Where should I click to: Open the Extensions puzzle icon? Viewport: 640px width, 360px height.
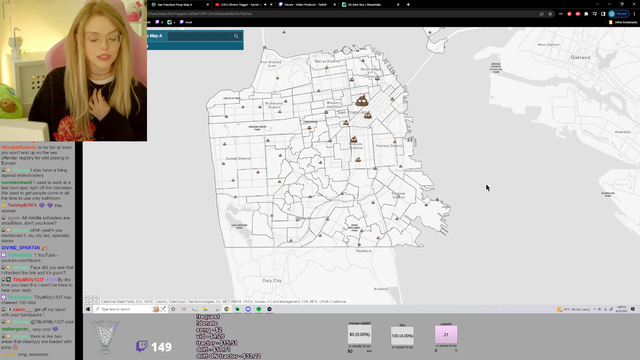[586, 13]
